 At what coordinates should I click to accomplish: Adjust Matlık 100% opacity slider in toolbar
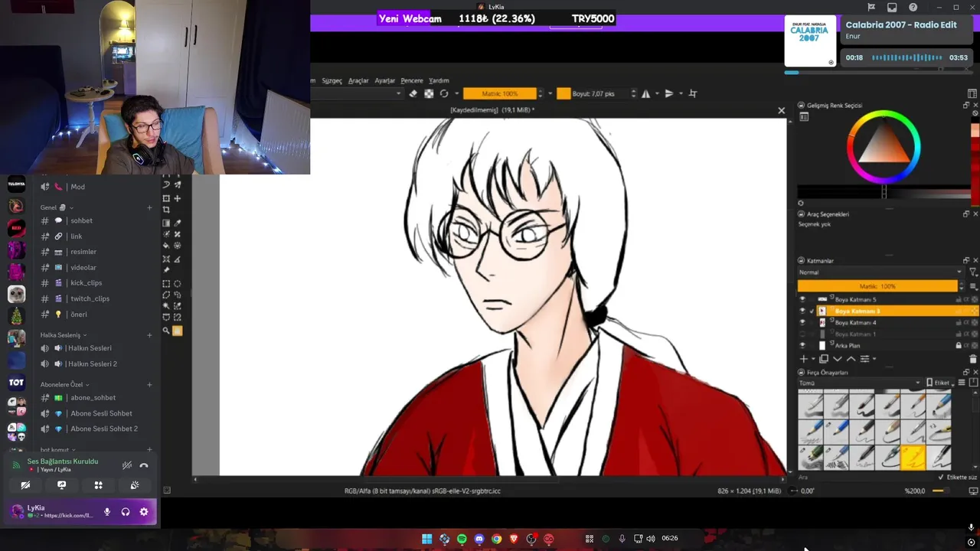tap(500, 93)
